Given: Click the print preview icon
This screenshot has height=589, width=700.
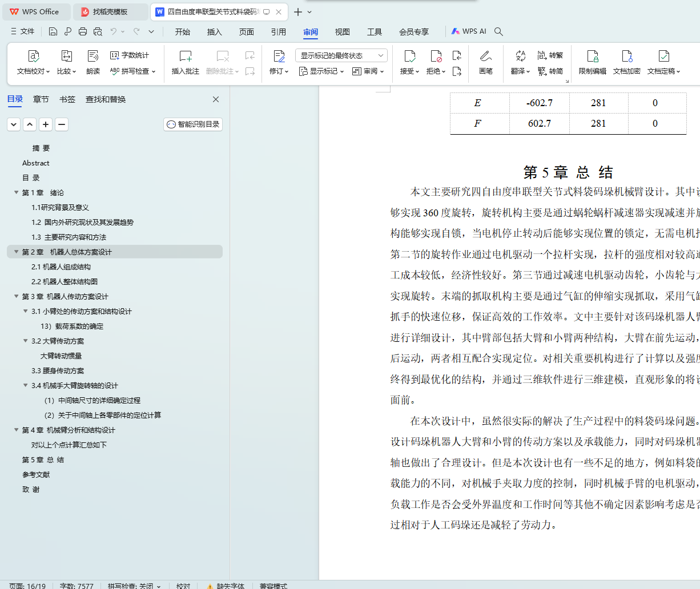Looking at the screenshot, I should 98,31.
